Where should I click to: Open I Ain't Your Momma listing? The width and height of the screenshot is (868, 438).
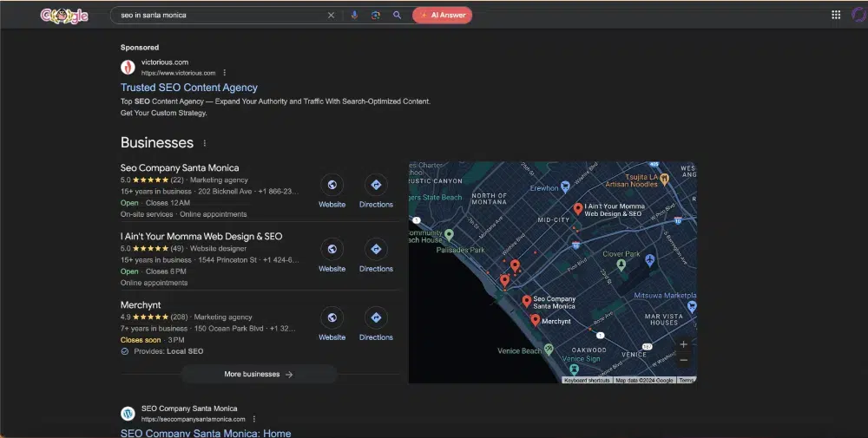click(201, 236)
